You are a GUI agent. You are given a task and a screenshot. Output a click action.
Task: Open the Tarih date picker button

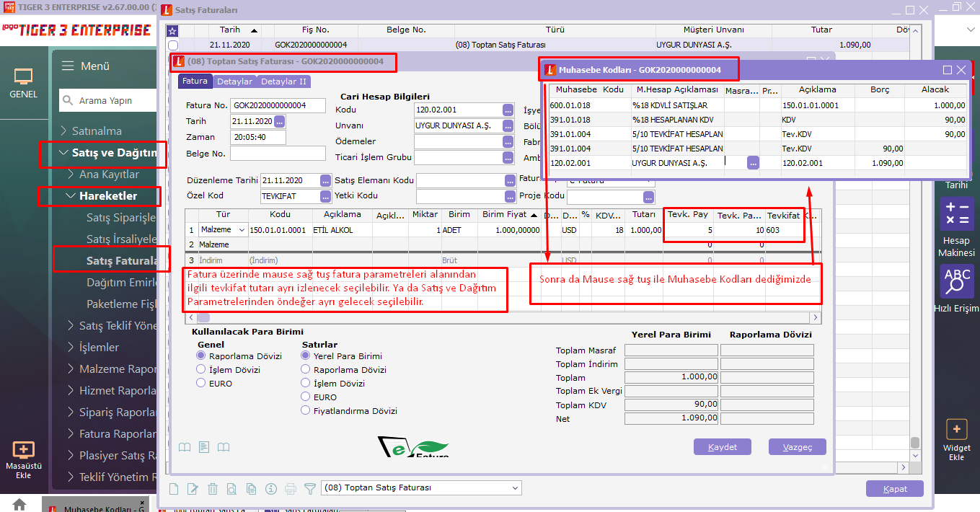[280, 121]
